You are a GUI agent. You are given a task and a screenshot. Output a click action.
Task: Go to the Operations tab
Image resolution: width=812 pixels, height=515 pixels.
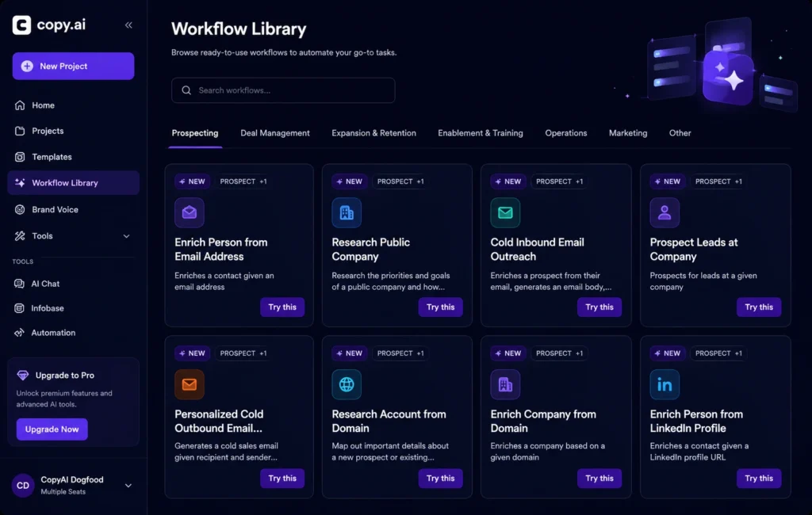(566, 133)
